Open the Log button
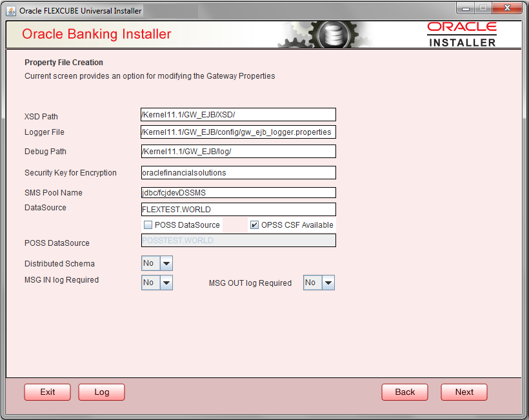Image resolution: width=529 pixels, height=420 pixels. pyautogui.click(x=101, y=392)
